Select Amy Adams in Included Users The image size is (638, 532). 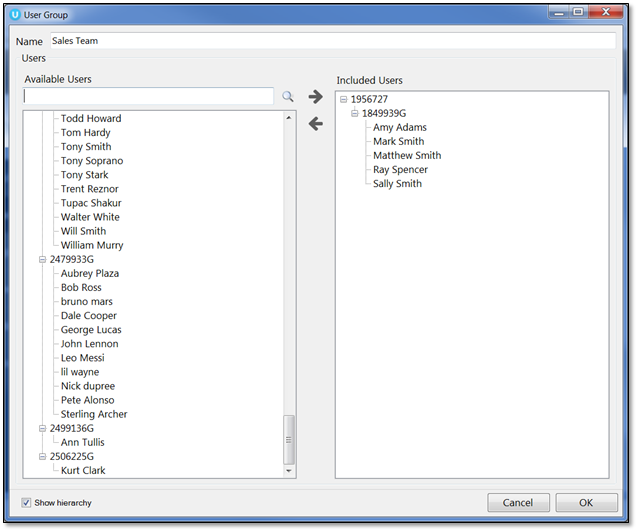[399, 128]
